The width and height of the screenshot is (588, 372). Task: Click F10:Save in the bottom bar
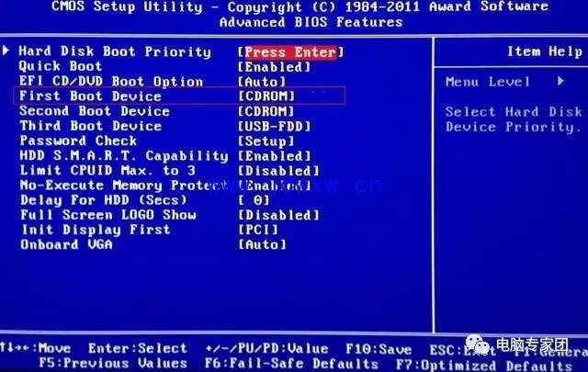click(x=379, y=350)
